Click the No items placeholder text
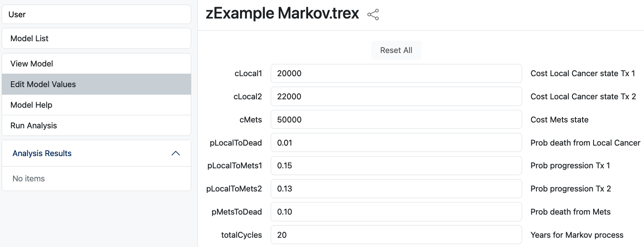644x247 pixels. coord(29,178)
